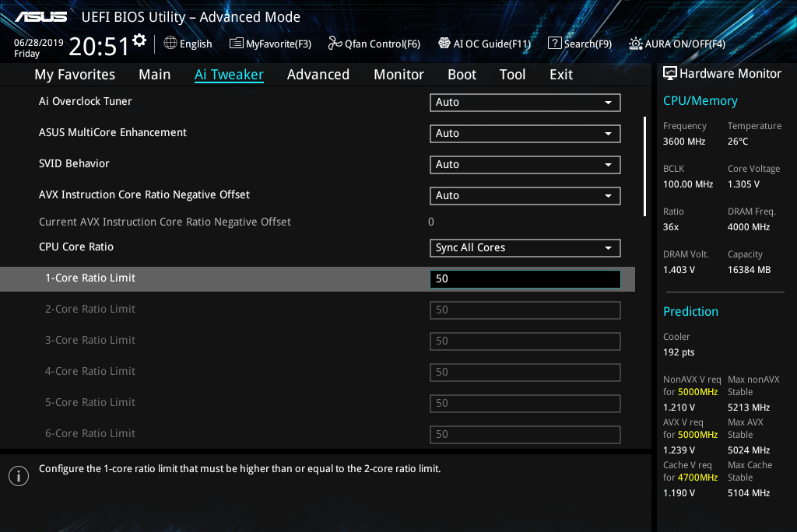Click the 1-Core Ratio Limit input field
The image size is (797, 532).
click(x=525, y=279)
